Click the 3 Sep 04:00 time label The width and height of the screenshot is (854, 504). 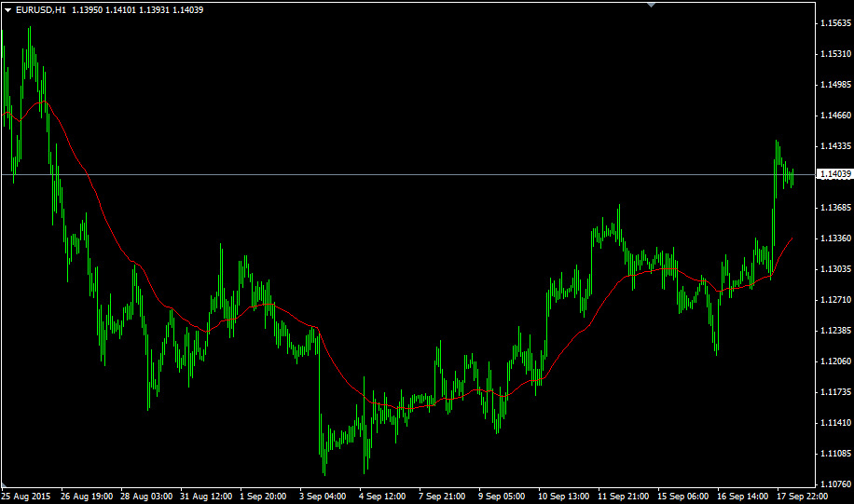323,497
